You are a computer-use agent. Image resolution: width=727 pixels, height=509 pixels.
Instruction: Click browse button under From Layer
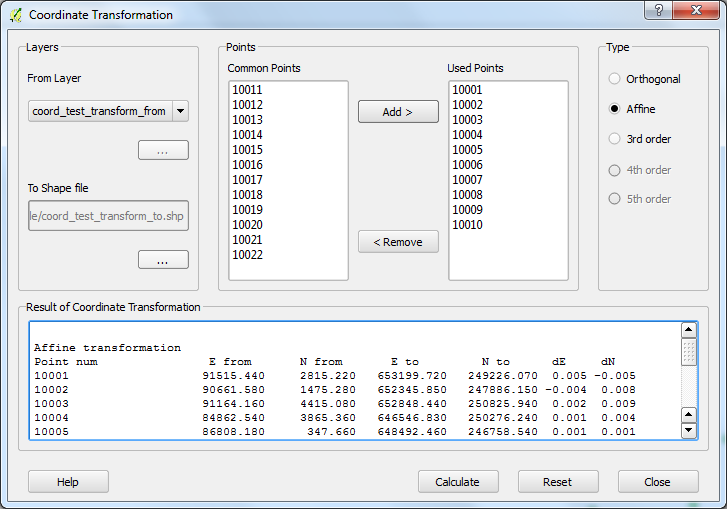[163, 151]
